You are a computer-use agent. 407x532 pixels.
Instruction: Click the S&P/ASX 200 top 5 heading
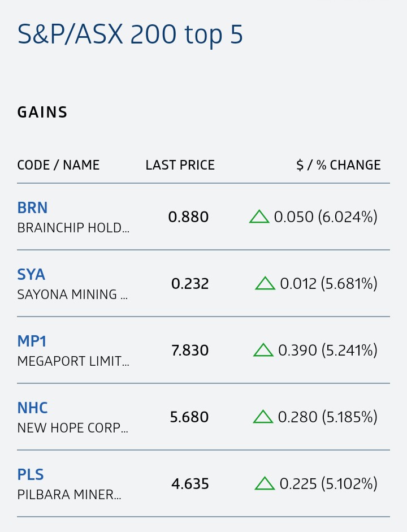coord(130,34)
